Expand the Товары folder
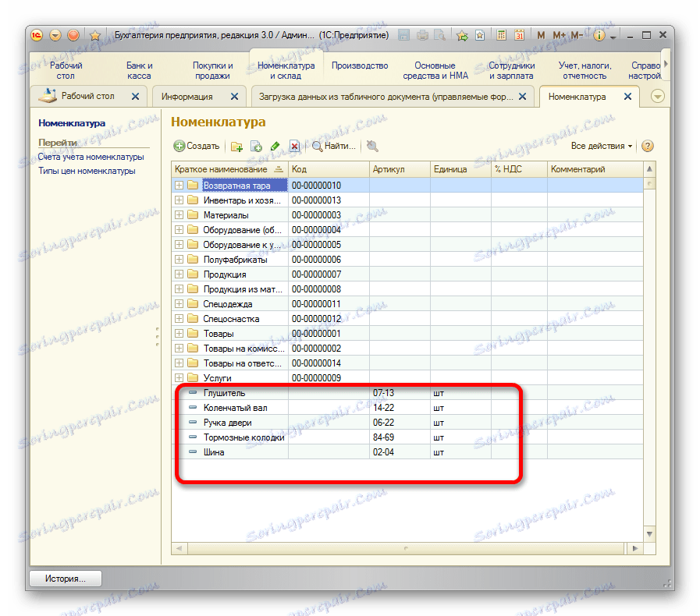The image size is (700, 616). tap(179, 334)
